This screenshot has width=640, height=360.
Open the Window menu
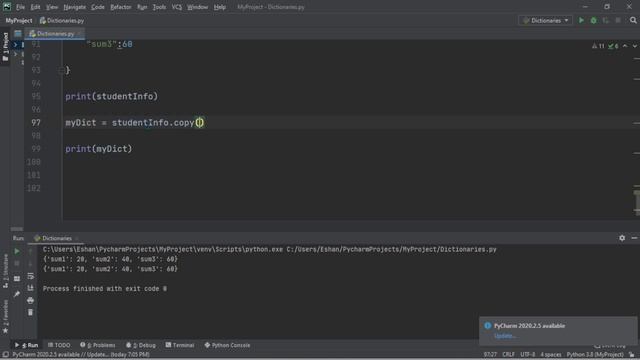point(198,7)
